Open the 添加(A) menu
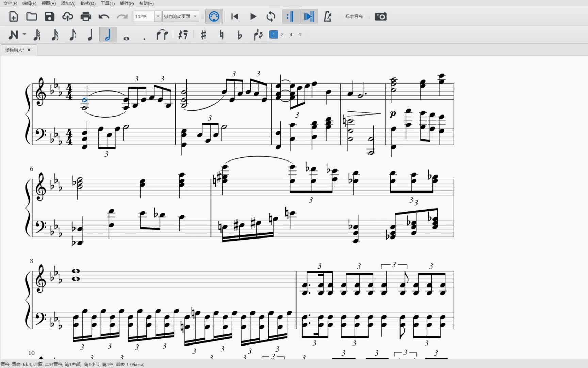588x368 pixels. point(68,3)
